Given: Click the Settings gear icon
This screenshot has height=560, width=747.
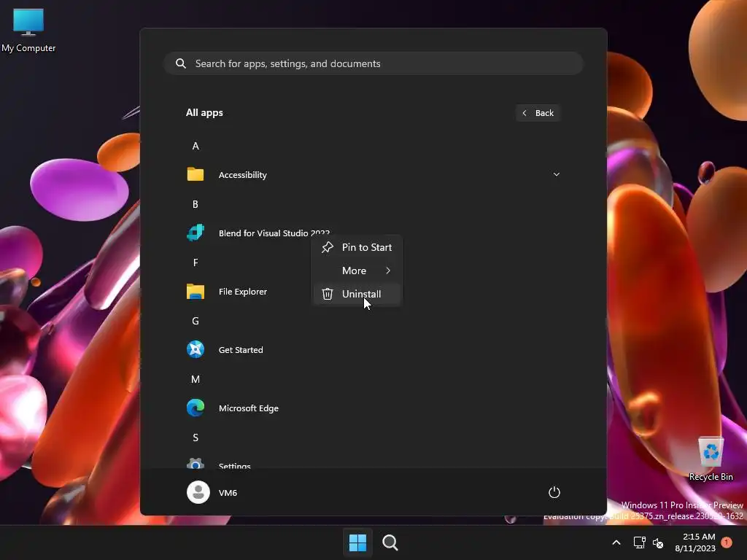Looking at the screenshot, I should point(196,463).
